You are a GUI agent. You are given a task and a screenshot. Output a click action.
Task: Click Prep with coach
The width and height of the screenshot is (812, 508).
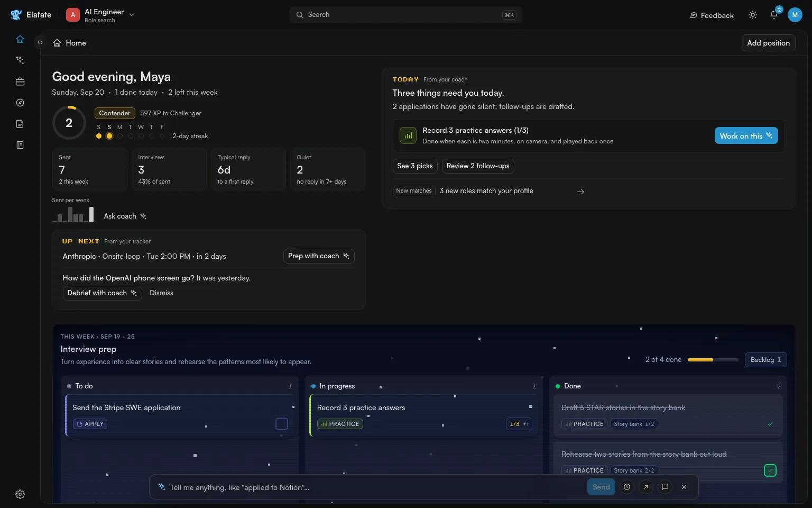pos(319,256)
